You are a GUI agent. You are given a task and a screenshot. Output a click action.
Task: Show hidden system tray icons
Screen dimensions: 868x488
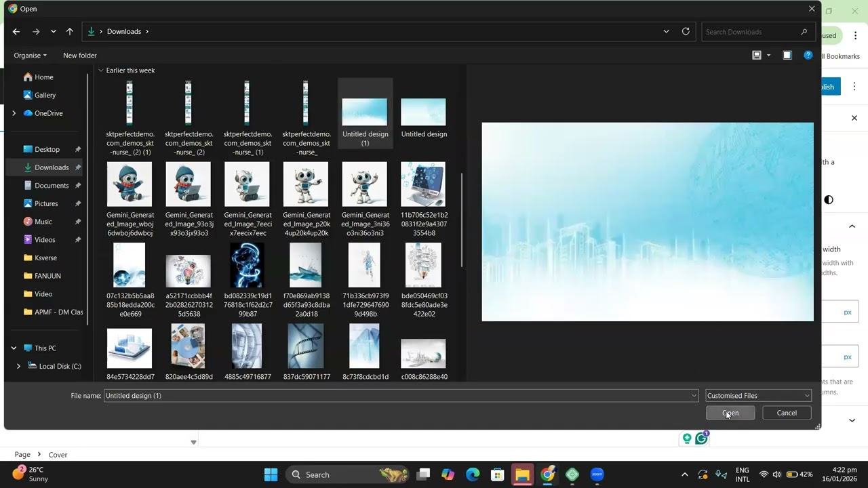[684, 474]
